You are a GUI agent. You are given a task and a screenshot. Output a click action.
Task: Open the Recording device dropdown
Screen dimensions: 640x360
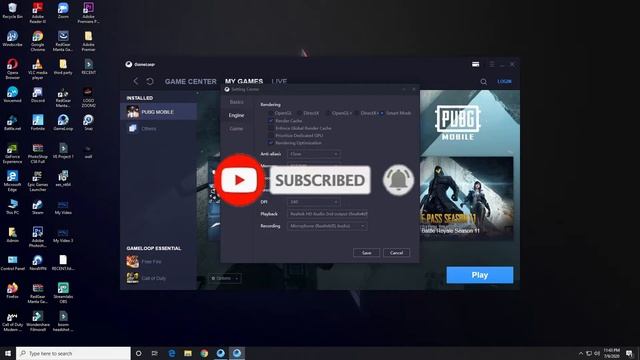(327, 226)
